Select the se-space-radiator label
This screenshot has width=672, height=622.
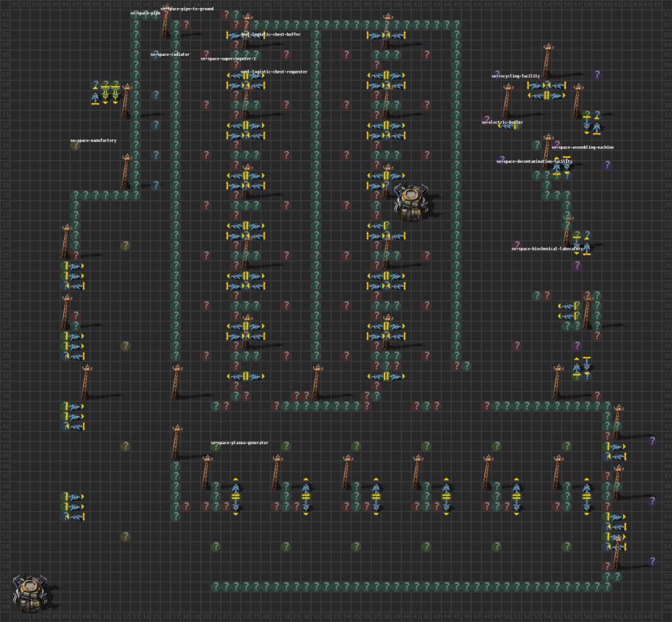pyautogui.click(x=170, y=54)
